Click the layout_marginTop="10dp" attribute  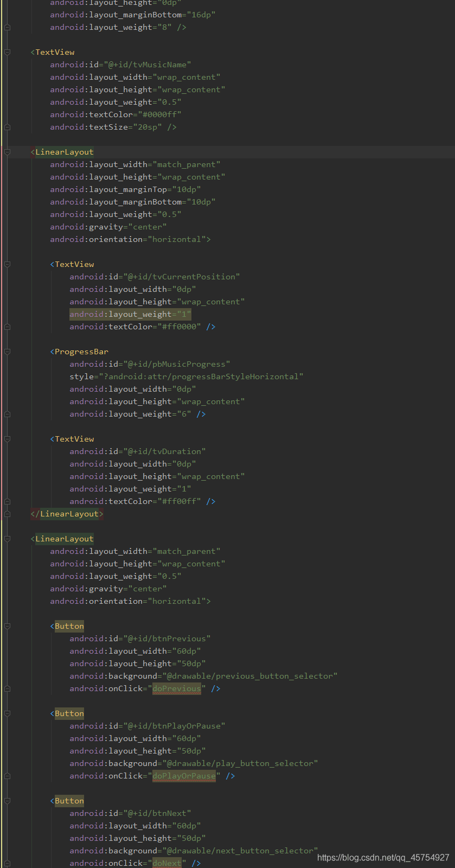[125, 189]
